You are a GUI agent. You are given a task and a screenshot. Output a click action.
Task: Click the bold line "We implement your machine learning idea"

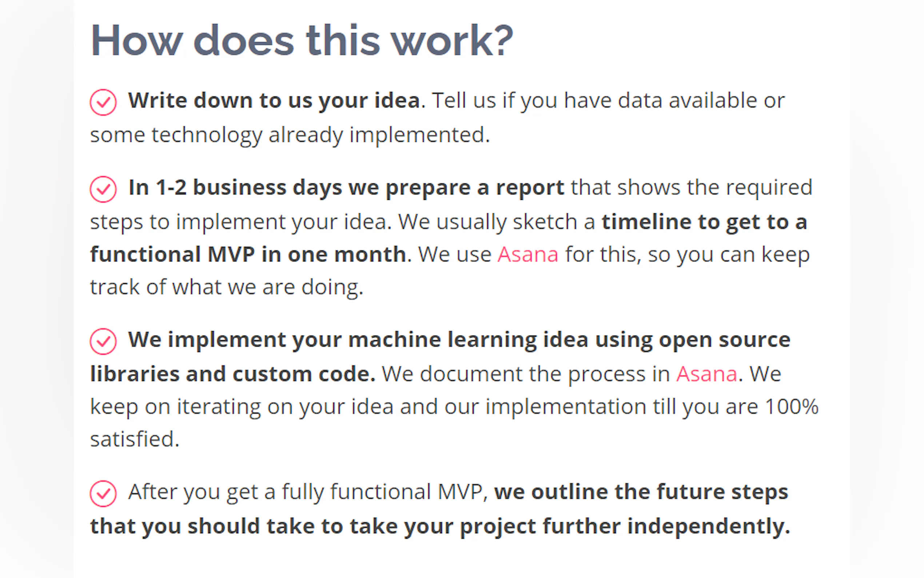point(459,340)
